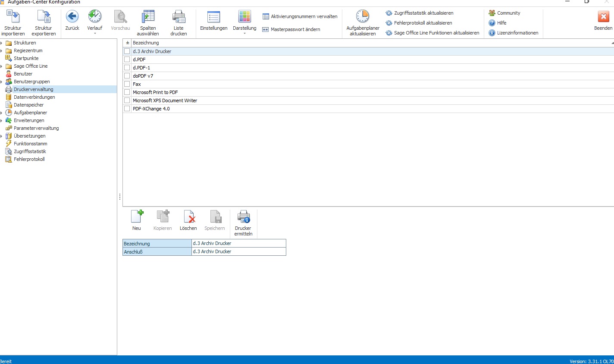
Task: Tick the checkbox for Fax
Action: tap(127, 84)
